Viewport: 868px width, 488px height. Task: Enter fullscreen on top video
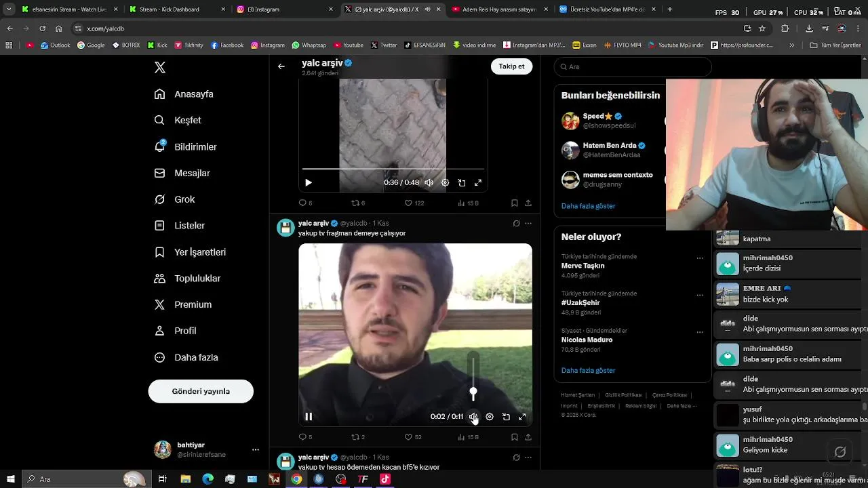pos(478,182)
